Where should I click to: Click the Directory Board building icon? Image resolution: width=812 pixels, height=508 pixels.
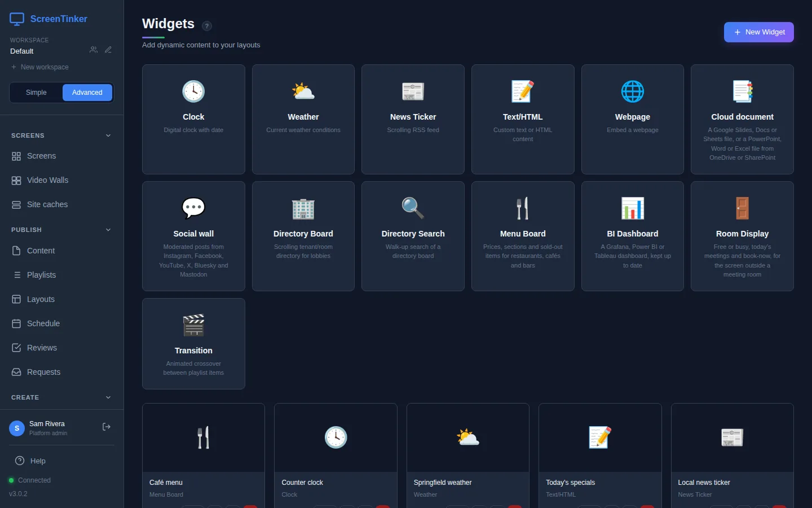[303, 208]
